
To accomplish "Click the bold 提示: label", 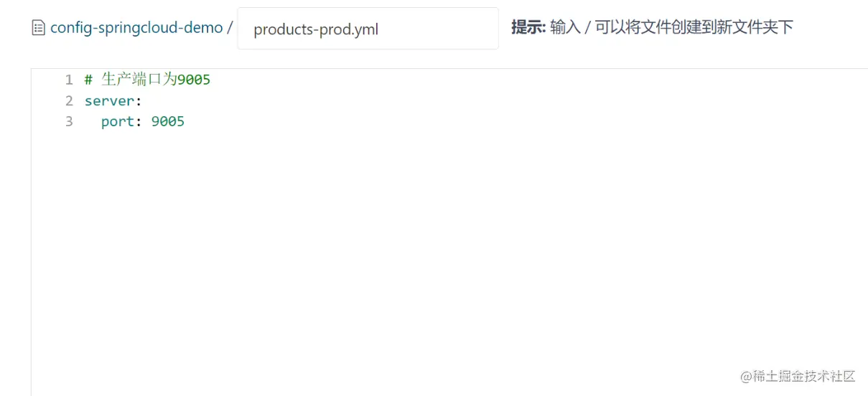I will tap(529, 28).
